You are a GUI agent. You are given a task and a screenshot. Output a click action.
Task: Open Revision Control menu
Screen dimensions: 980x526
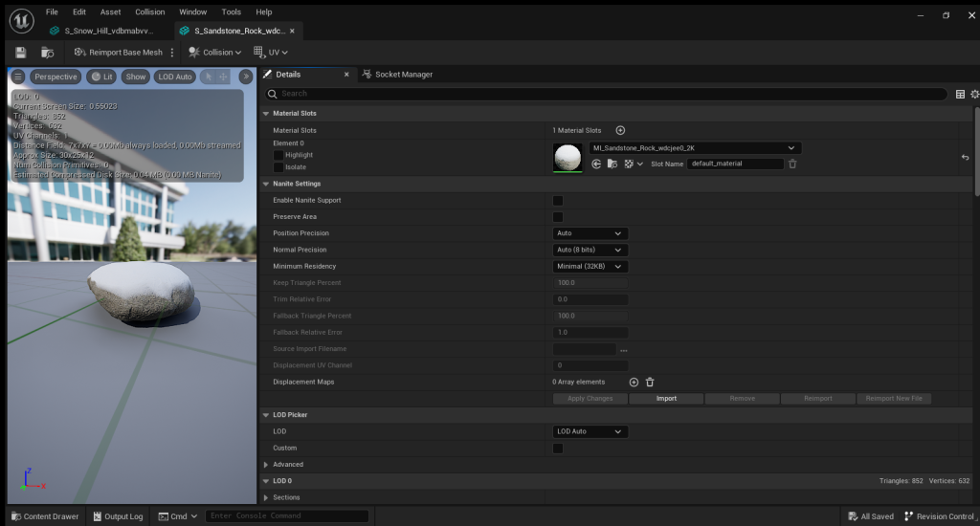[x=940, y=516]
